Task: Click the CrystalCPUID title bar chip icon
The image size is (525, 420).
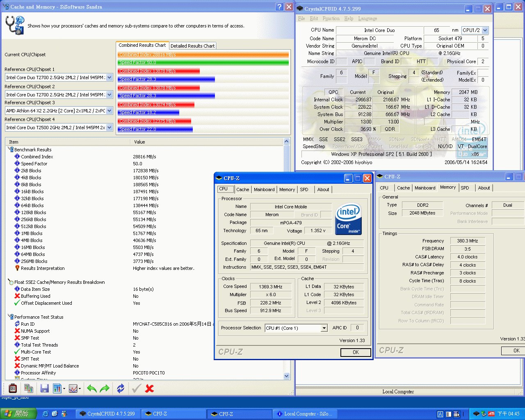Action: coord(300,8)
